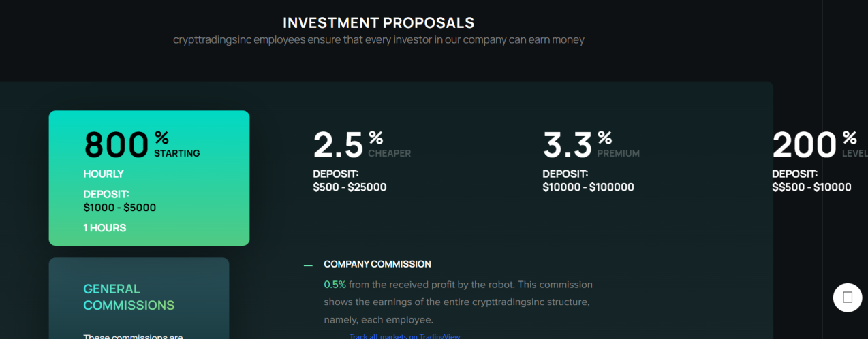The image size is (868, 339).
Task: Choose the 200 level plan number
Action: coord(804,145)
